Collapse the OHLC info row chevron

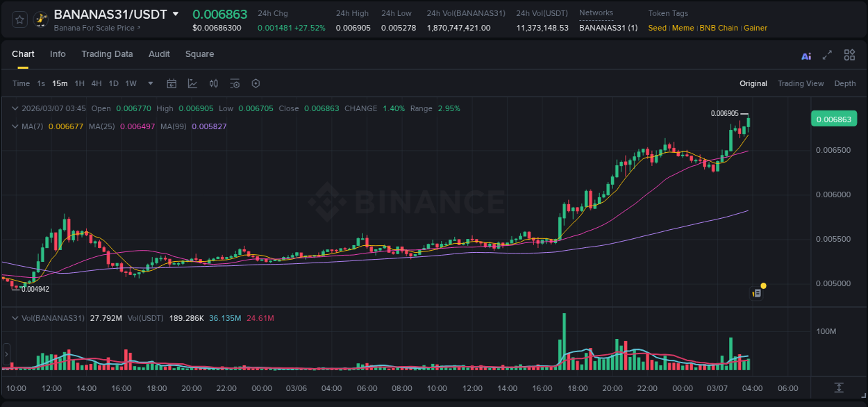15,108
